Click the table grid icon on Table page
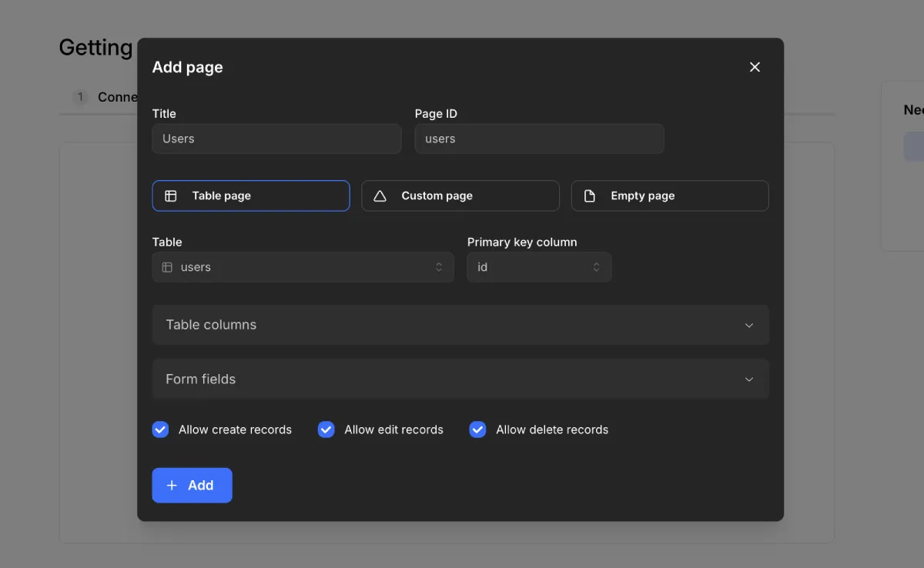Screen dimensions: 924x568 [171, 196]
